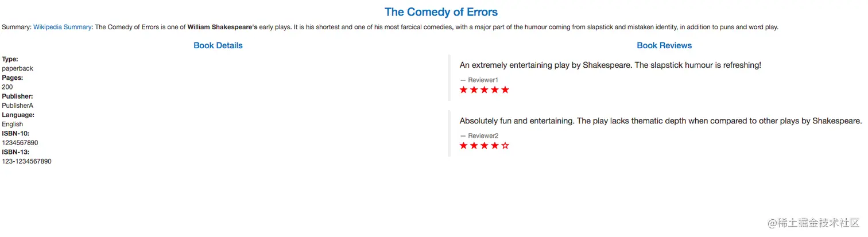This screenshot has width=868, height=237.
Task: Open the Wikipedia Summary link
Action: click(62, 27)
